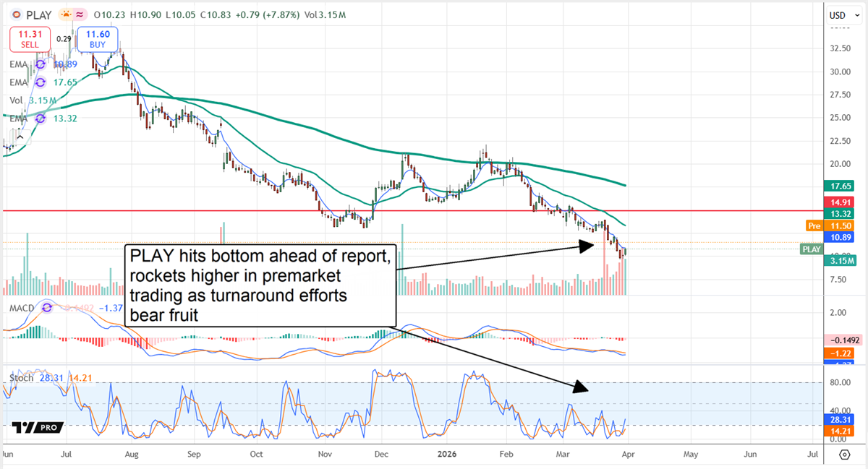Click the refresh icon beside EMA 17.65
Image resolution: width=868 pixels, height=469 pixels.
[40, 82]
